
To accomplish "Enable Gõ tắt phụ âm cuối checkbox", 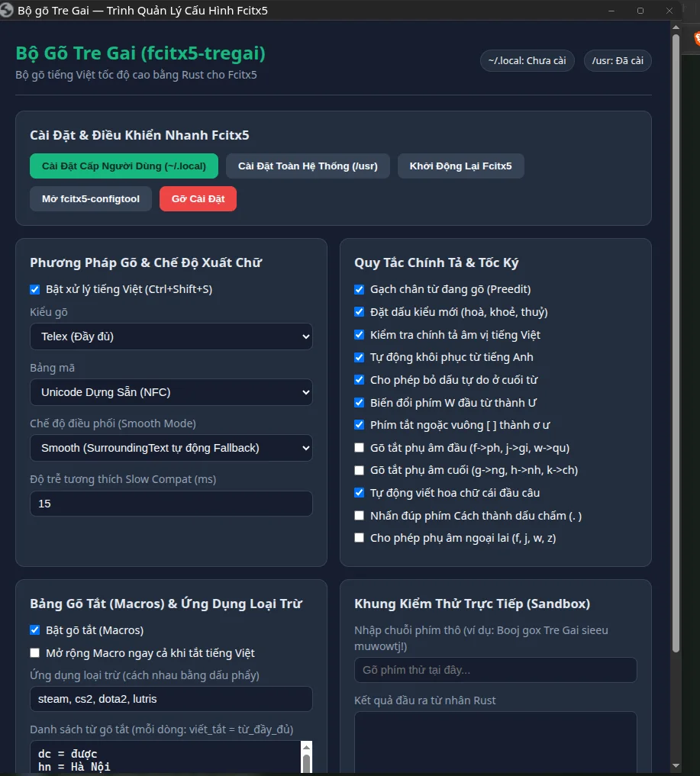I will point(360,470).
